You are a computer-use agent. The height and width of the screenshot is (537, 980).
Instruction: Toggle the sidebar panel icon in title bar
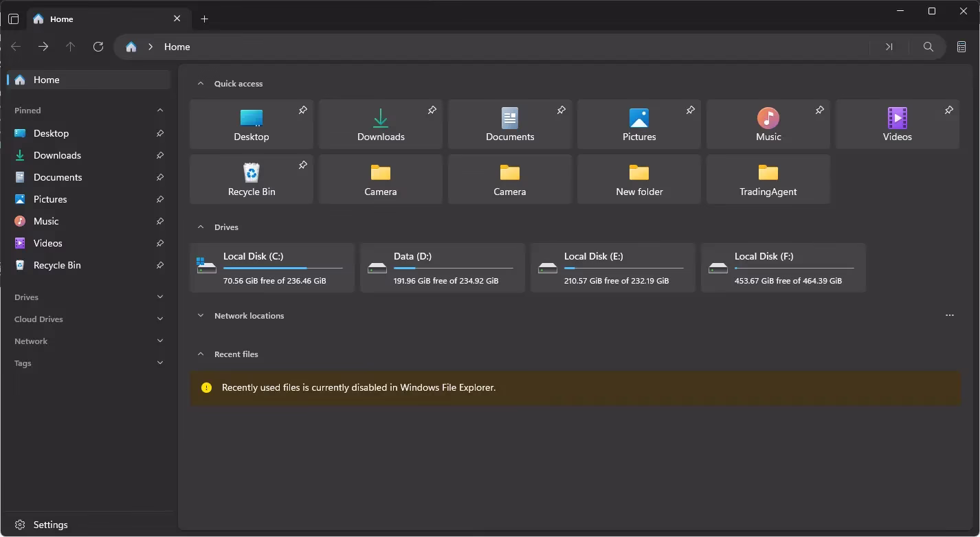pyautogui.click(x=13, y=19)
